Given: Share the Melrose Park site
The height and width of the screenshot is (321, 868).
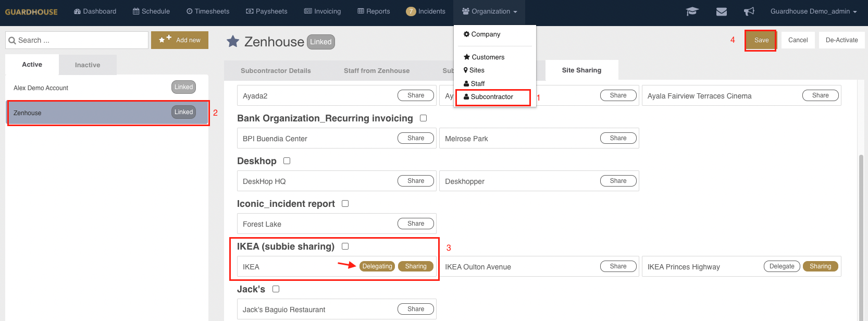Looking at the screenshot, I should tap(618, 138).
